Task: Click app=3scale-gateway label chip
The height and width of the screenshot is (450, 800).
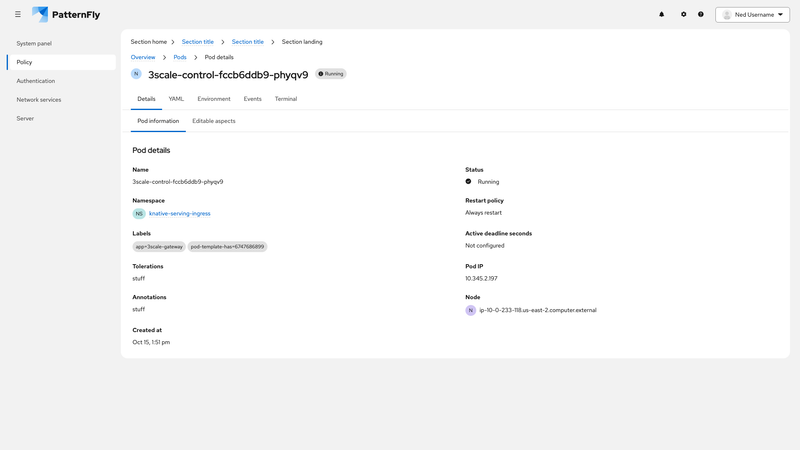Action: tap(159, 246)
